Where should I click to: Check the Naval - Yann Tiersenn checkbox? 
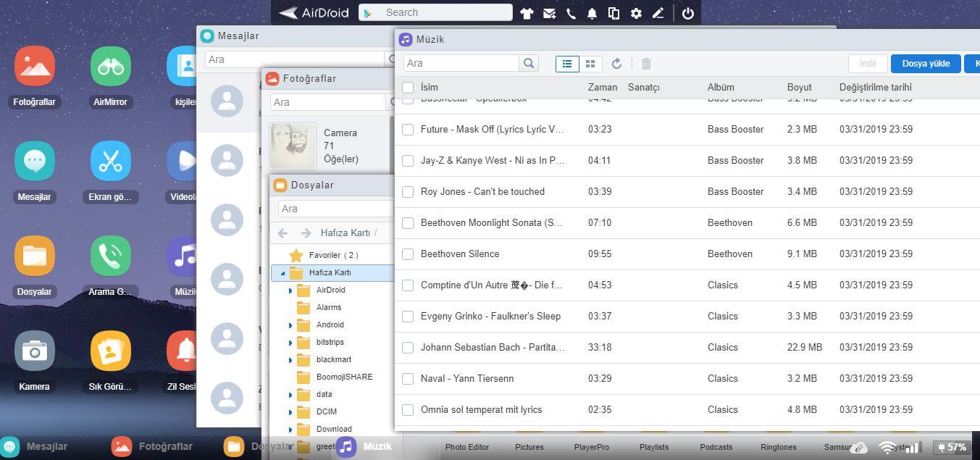pos(408,379)
